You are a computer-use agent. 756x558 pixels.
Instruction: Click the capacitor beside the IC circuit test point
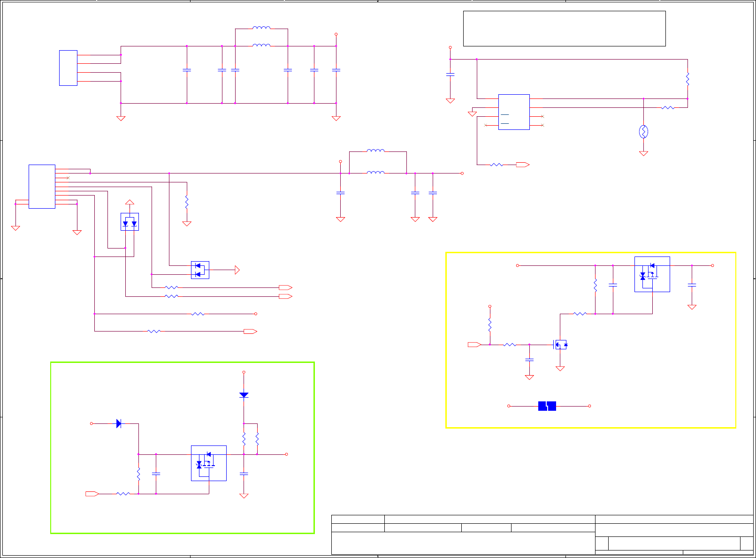pyautogui.click(x=450, y=74)
